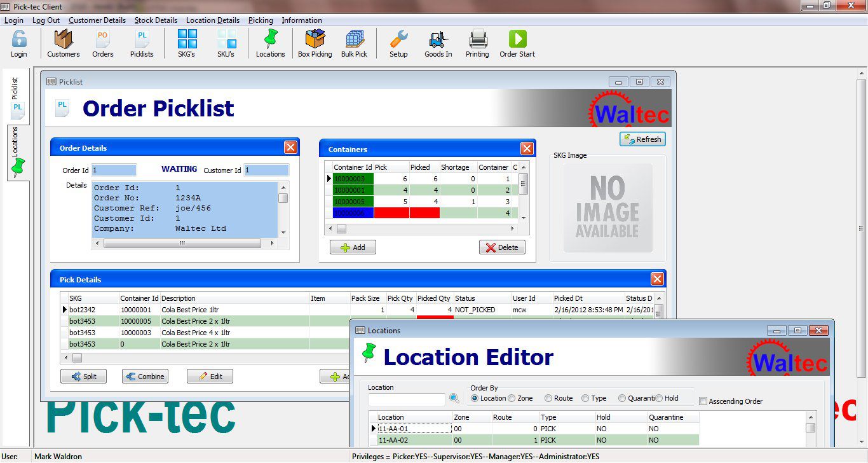Open the Stock Details menu
The image size is (868, 463).
(156, 20)
